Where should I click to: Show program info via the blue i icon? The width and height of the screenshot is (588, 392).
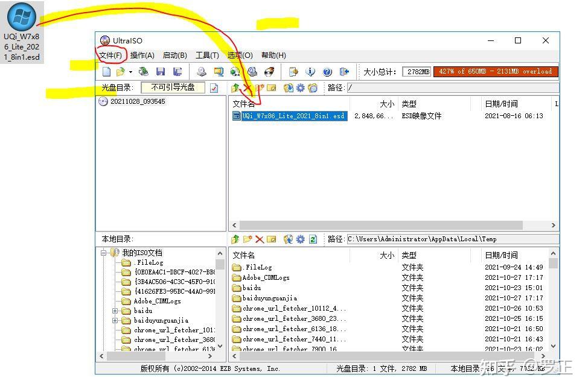(x=310, y=71)
